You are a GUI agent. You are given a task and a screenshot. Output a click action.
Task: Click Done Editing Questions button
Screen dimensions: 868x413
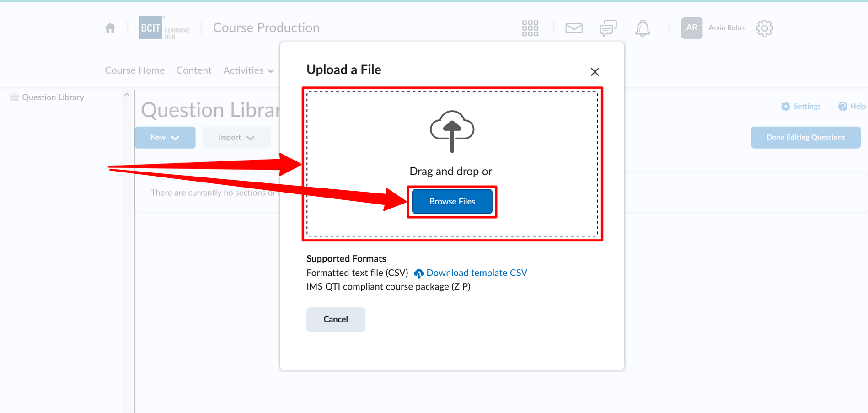pyautogui.click(x=805, y=138)
